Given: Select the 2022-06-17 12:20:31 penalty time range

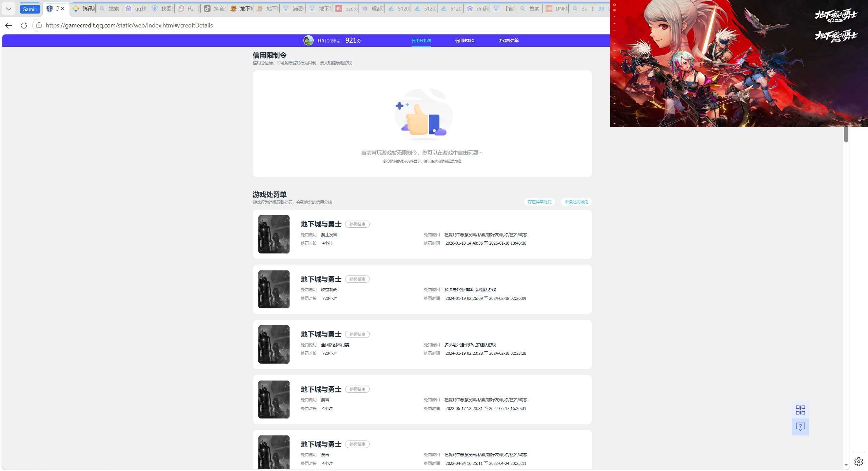Looking at the screenshot, I should (x=486, y=409).
